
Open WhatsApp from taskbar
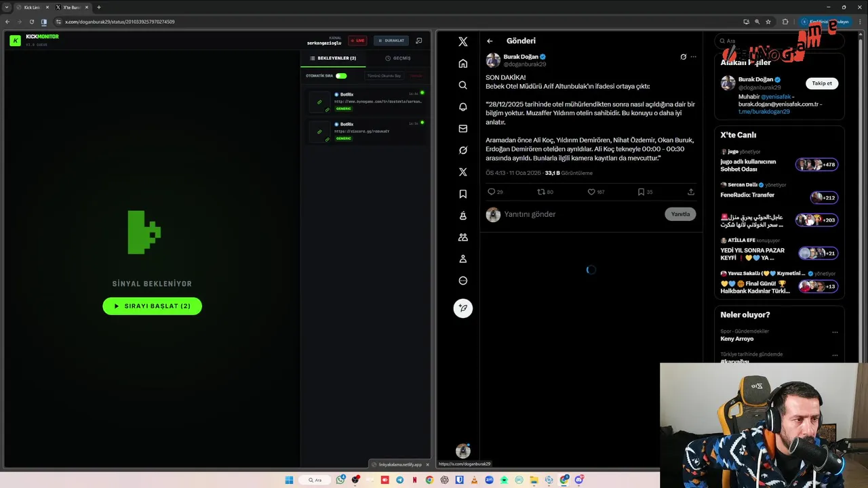click(340, 480)
